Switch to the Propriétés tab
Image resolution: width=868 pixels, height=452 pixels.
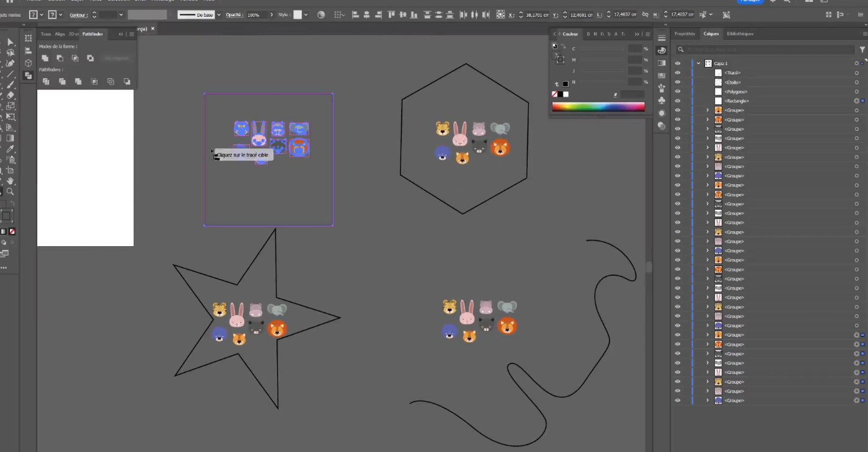684,33
